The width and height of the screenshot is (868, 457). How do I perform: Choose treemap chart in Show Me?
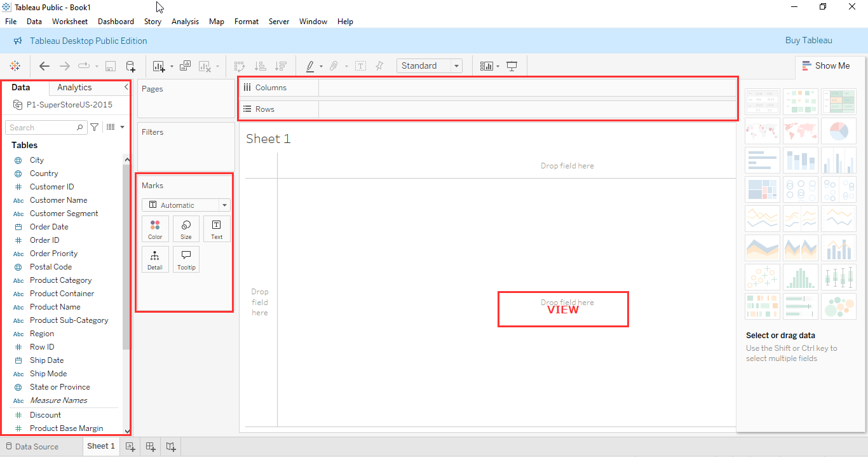pyautogui.click(x=762, y=189)
